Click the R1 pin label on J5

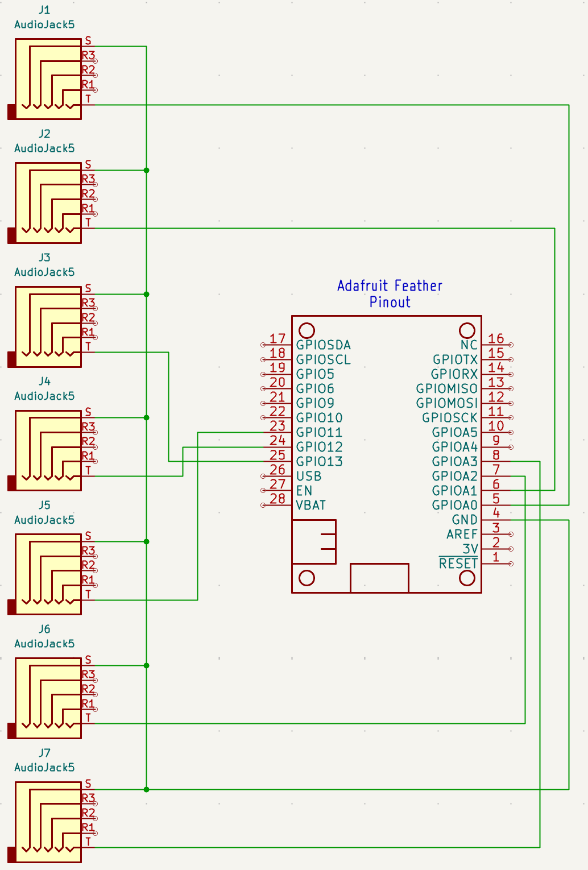coord(88,580)
